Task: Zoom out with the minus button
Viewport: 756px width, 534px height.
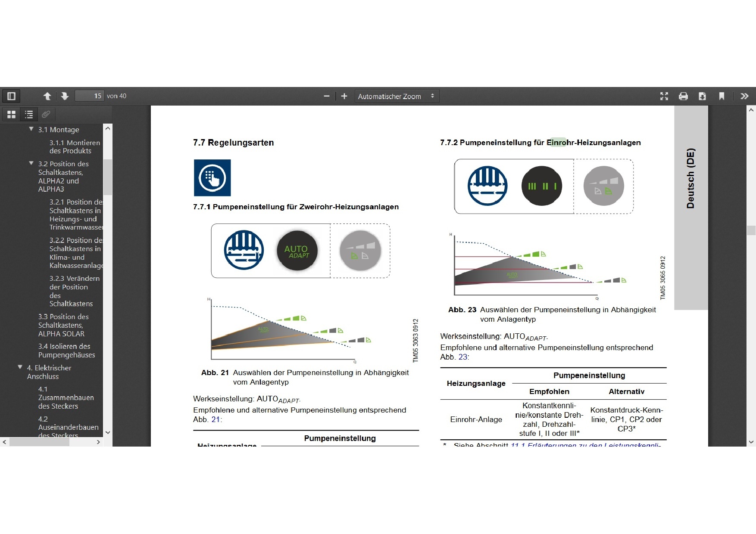Action: 327,96
